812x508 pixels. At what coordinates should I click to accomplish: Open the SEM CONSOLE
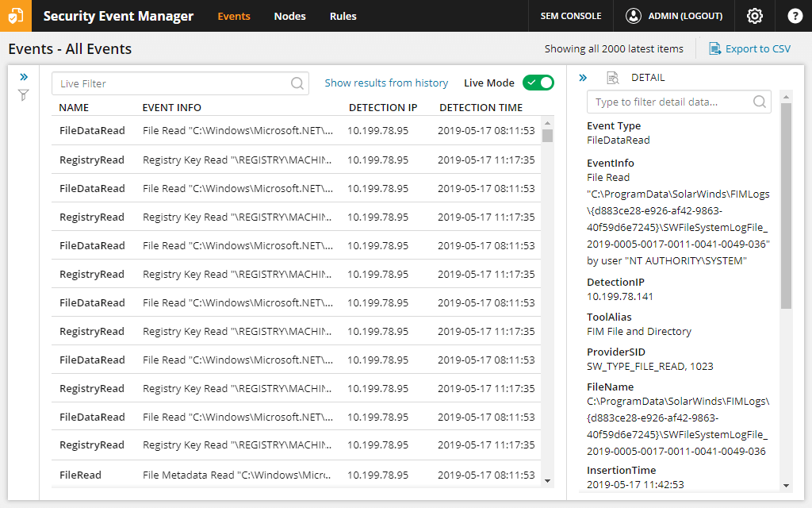tap(570, 16)
